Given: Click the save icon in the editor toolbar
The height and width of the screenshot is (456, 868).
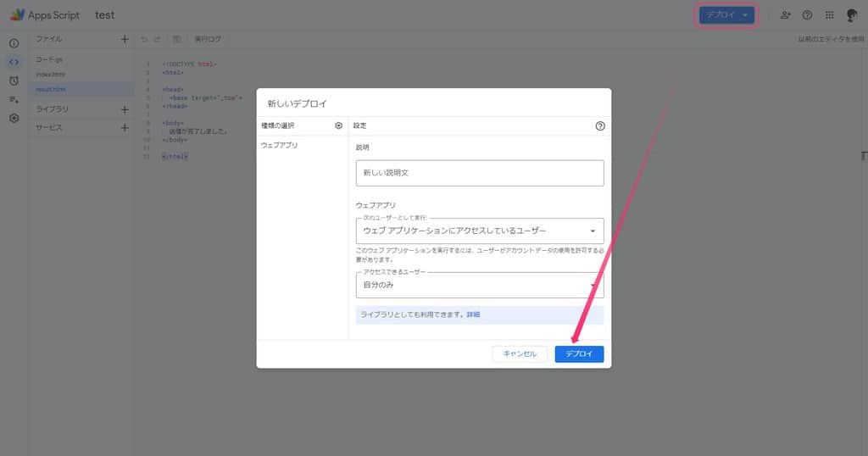Looking at the screenshot, I should (176, 39).
